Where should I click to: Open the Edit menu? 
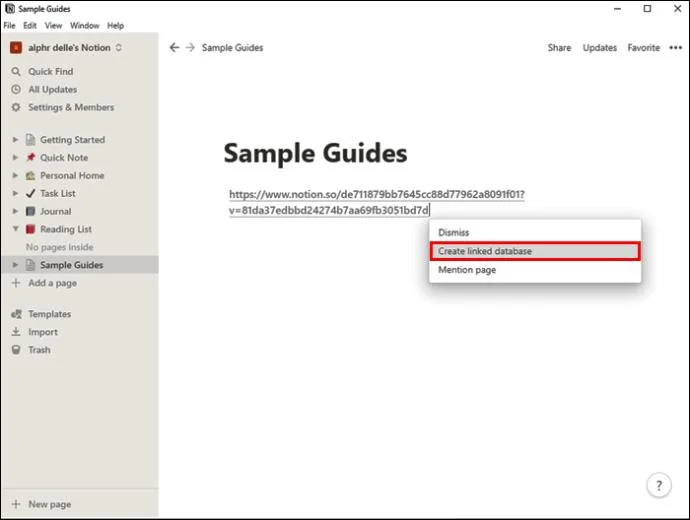coord(30,26)
